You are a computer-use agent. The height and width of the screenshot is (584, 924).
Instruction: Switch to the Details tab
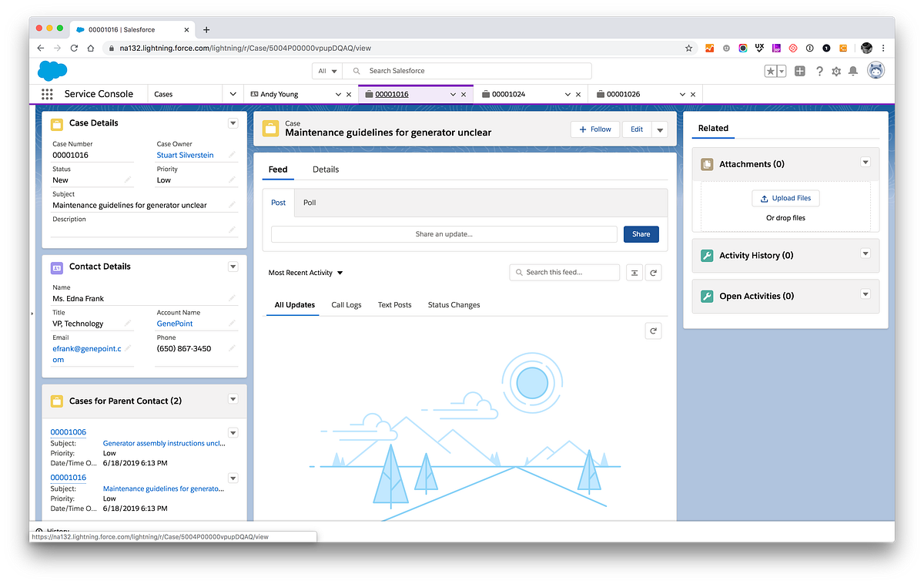325,169
